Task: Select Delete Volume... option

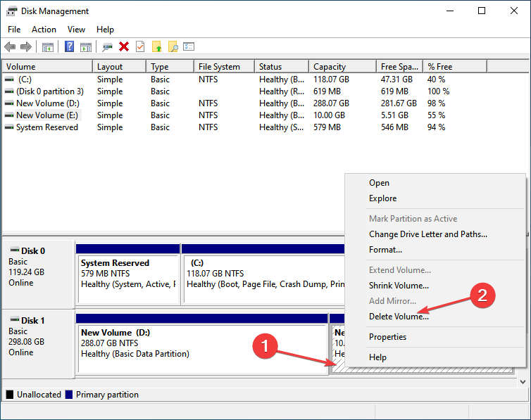Action: coord(399,316)
